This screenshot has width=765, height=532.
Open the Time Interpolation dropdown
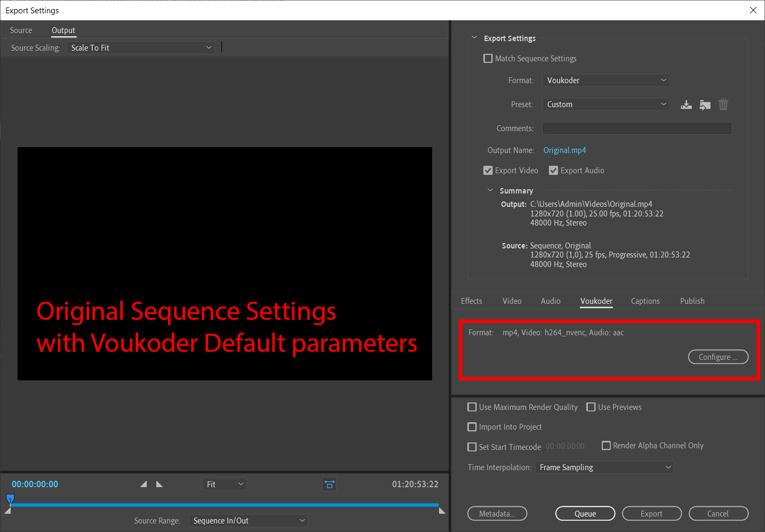(604, 467)
